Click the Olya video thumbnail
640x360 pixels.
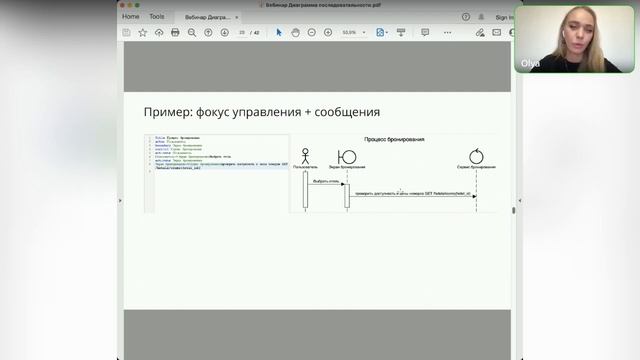click(x=574, y=39)
